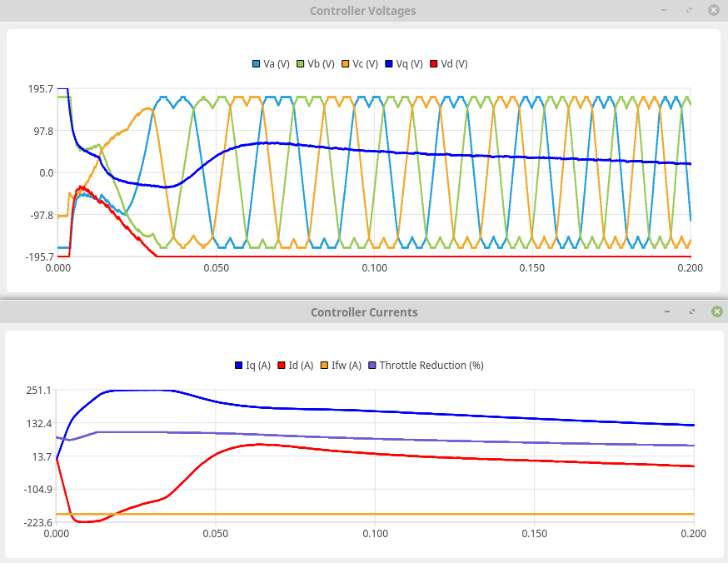Close the Controller Currents window
The width and height of the screenshot is (728, 563).
pos(716,311)
